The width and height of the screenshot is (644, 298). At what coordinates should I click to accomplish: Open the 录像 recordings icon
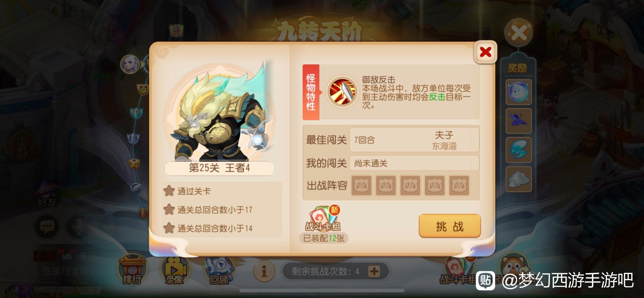pyautogui.click(x=175, y=270)
